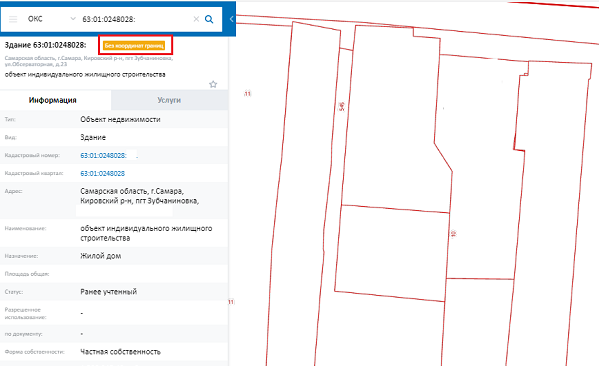Click the gray address subtitle under heading

click(89, 61)
